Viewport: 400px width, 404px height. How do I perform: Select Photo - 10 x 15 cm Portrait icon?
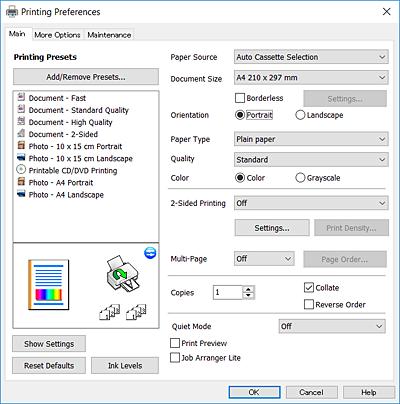(x=21, y=145)
